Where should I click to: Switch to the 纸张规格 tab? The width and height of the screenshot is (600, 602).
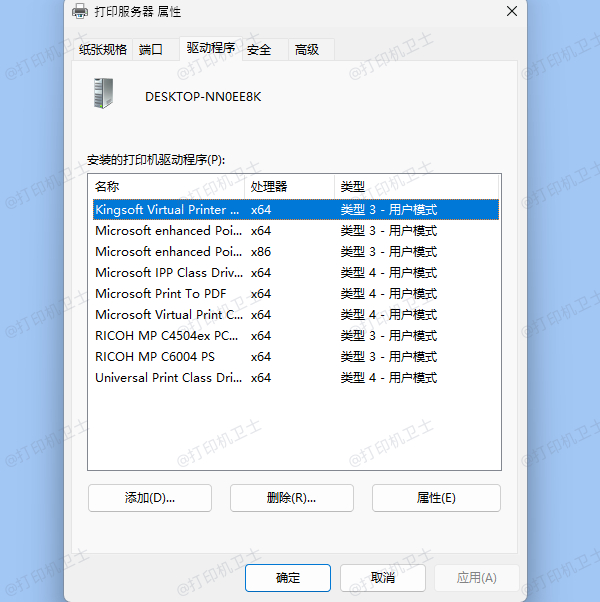[x=104, y=50]
